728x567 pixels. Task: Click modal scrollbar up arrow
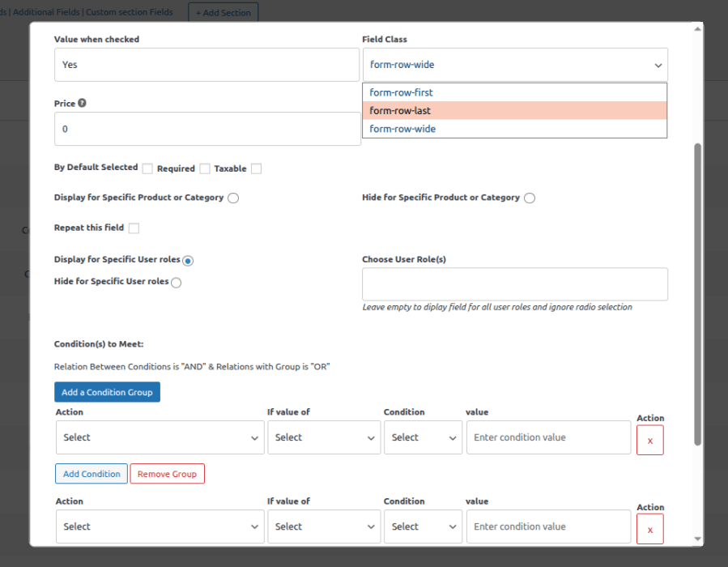(x=697, y=29)
